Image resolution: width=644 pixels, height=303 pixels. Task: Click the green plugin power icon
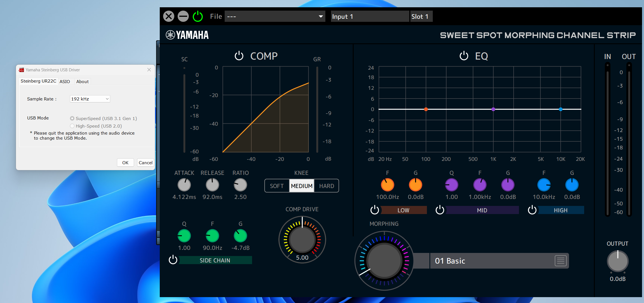coord(198,17)
